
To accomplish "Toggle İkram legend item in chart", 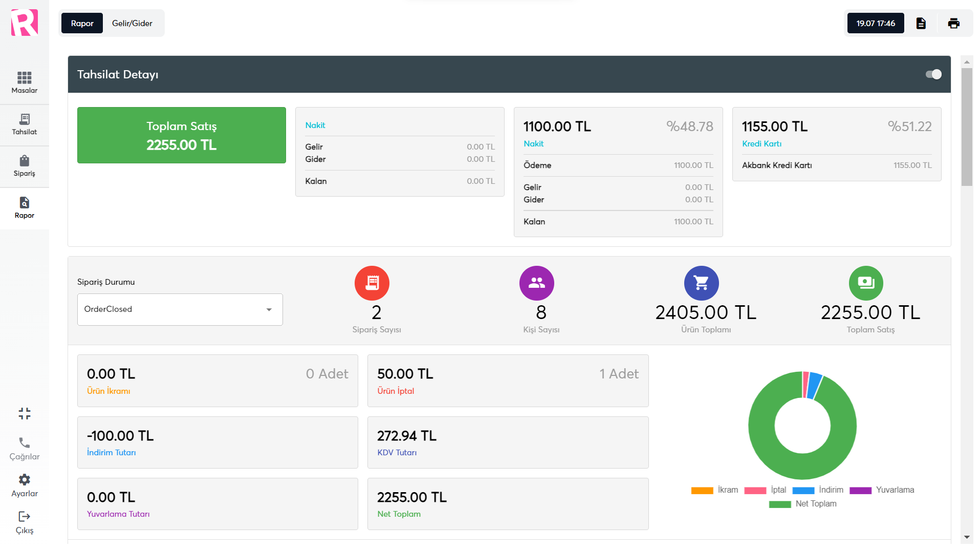I will 714,490.
